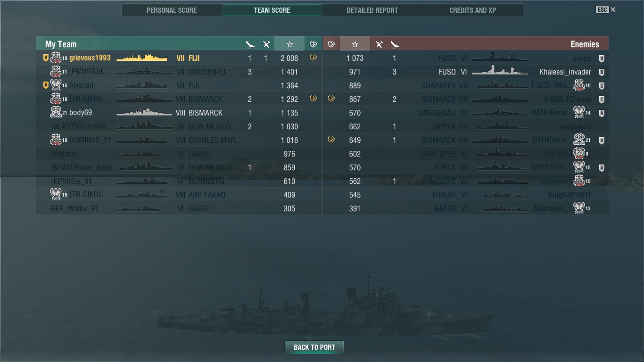Select the Team Score tab
644x362 pixels.
coord(272,10)
